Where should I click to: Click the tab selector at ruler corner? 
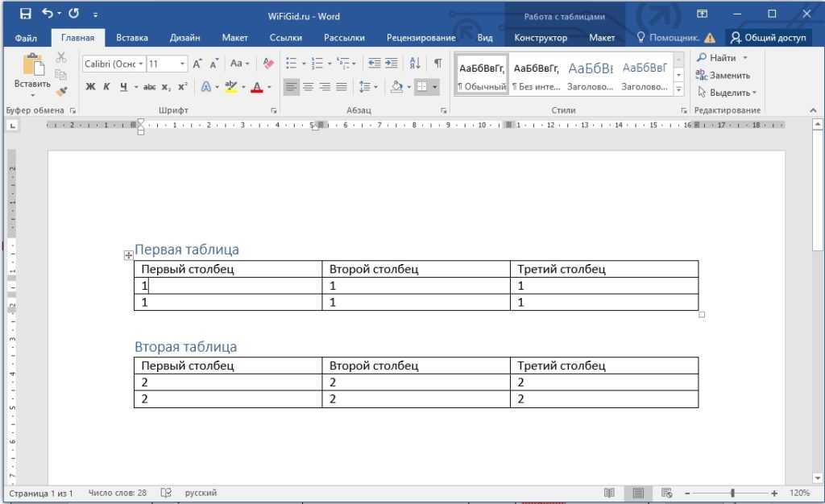13,125
